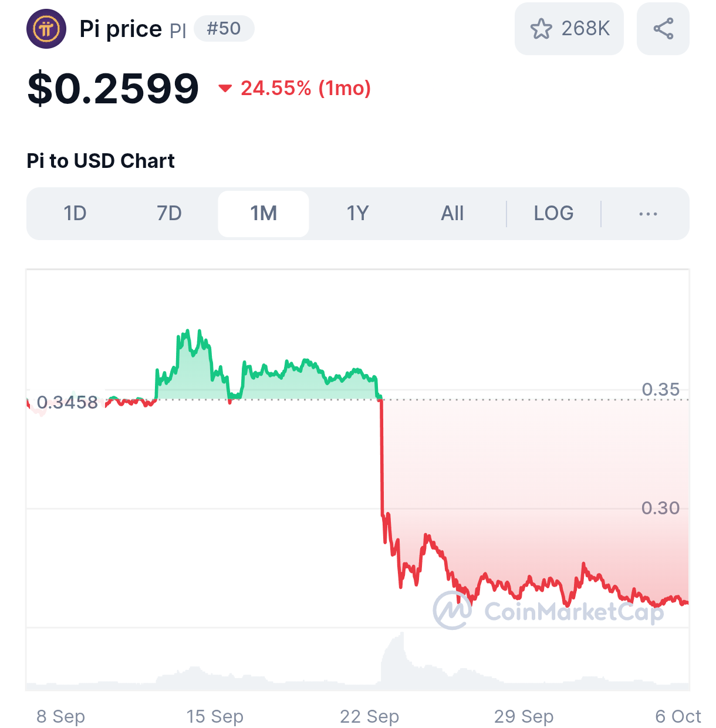Viewport: 716px width, 728px height.
Task: Click the Pi coin logo icon
Action: tap(46, 29)
